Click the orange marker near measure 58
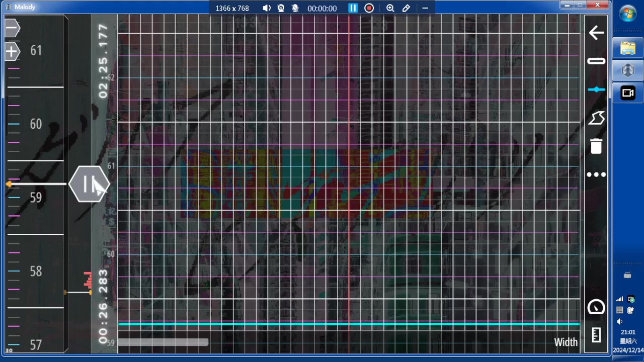The height and width of the screenshot is (362, 644). point(91,292)
